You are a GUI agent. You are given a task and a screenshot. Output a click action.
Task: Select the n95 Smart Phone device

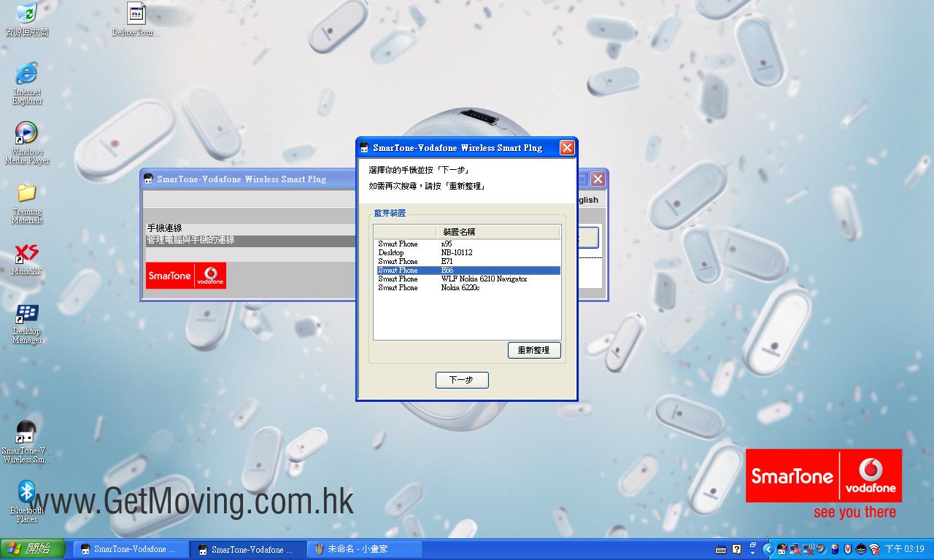446,244
